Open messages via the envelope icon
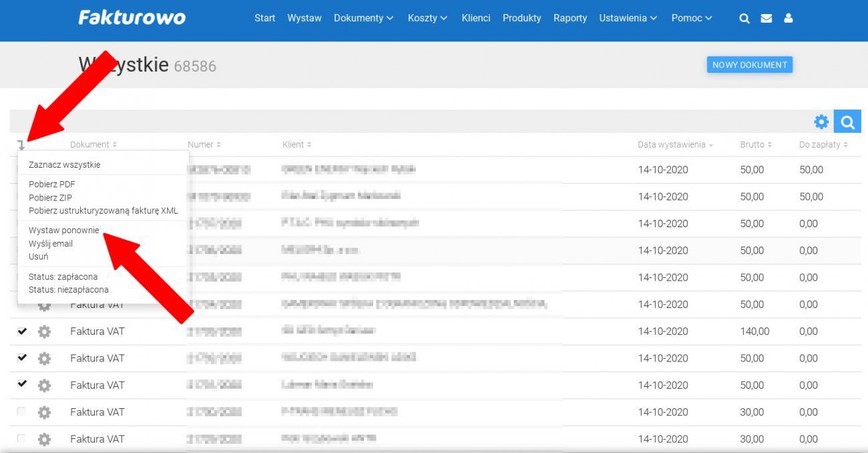The width and height of the screenshot is (868, 453). tap(767, 19)
